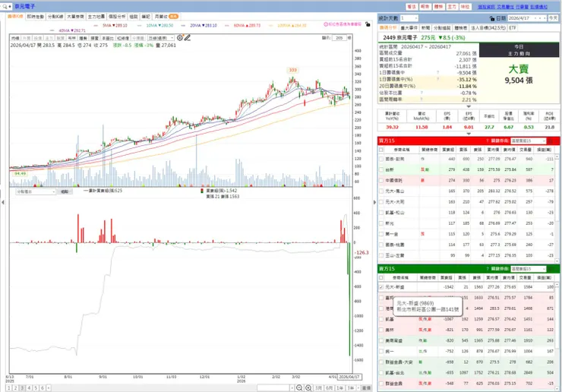This screenshot has width=562, height=392.
Task: Open the 法人目標(342.5元) tab
Action: coord(488,27)
